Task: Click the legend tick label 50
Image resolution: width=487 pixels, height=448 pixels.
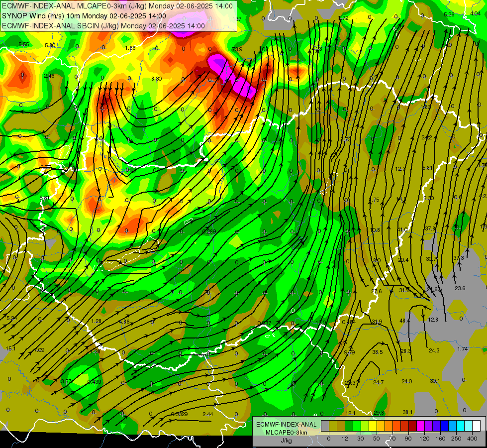Action: pyautogui.click(x=377, y=439)
